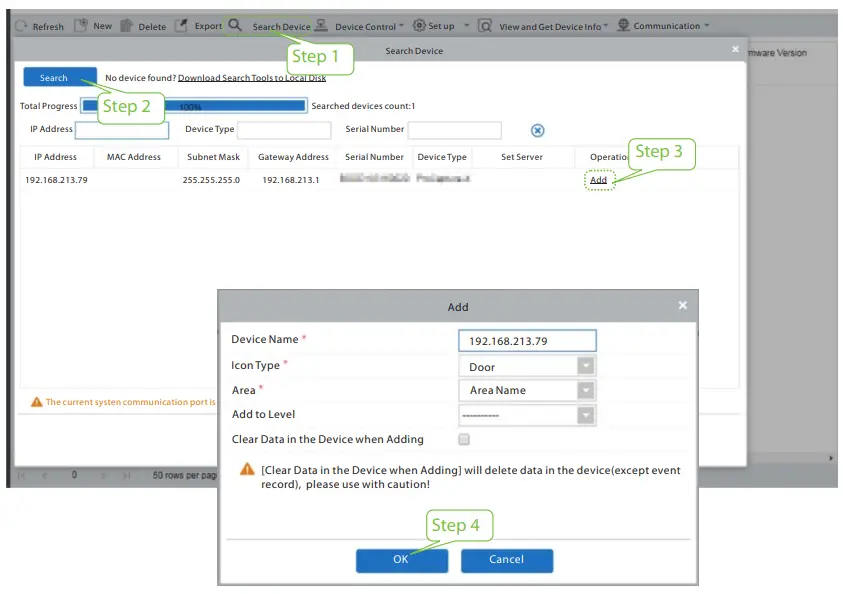Image resolution: width=843 pixels, height=594 pixels.
Task: Click the Add link for device 192.168.213.79
Action: (598, 180)
